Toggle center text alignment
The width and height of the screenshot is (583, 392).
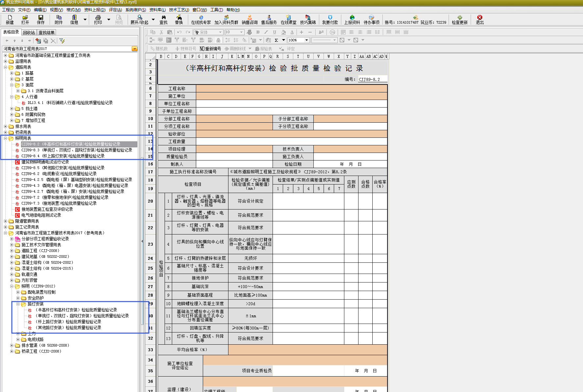[x=360, y=32]
